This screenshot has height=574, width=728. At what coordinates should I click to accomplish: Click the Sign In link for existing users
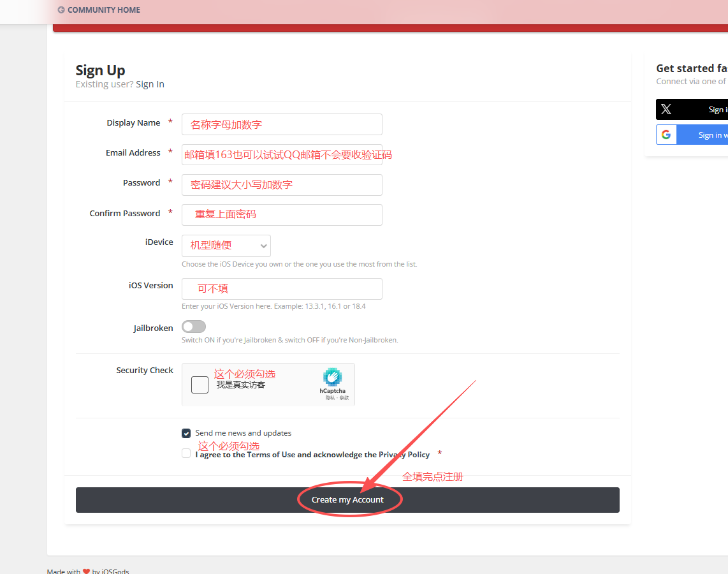pos(150,84)
